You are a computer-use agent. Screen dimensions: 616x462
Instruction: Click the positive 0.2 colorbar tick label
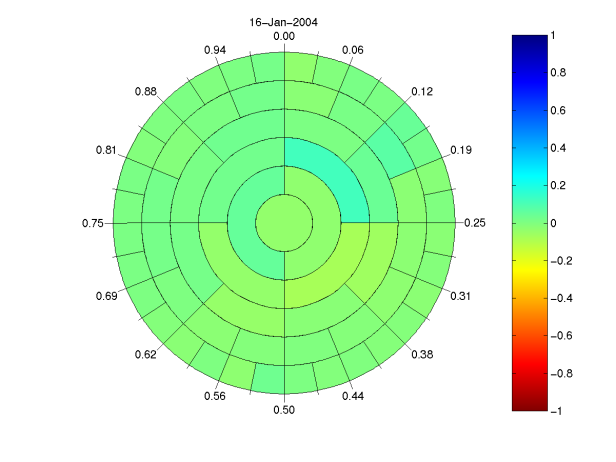click(558, 185)
